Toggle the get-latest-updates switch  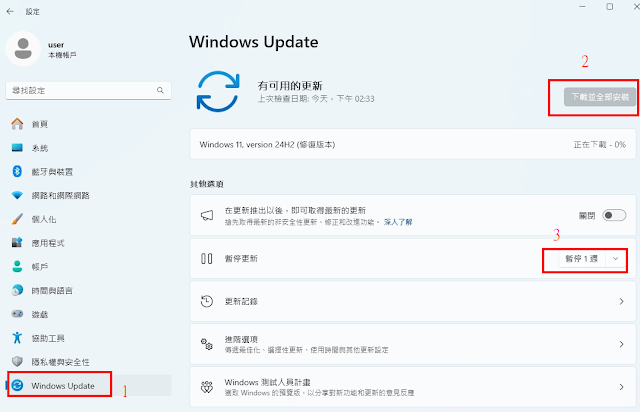tap(614, 215)
